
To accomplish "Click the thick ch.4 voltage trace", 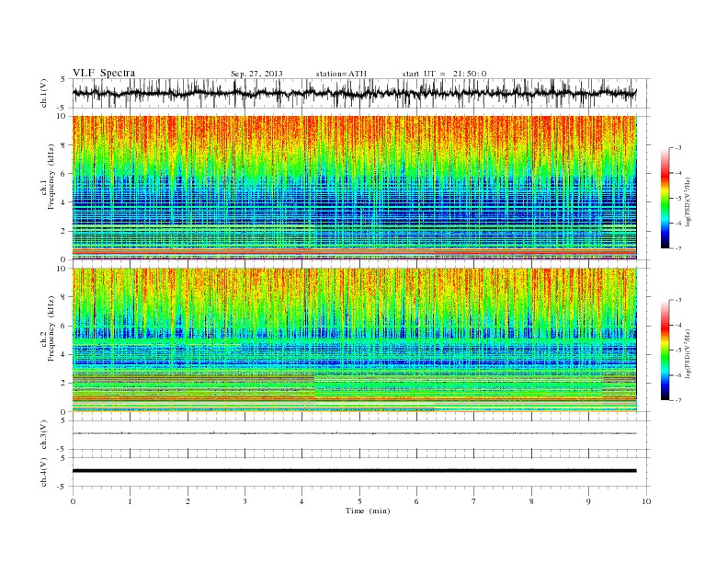I will (354, 471).
